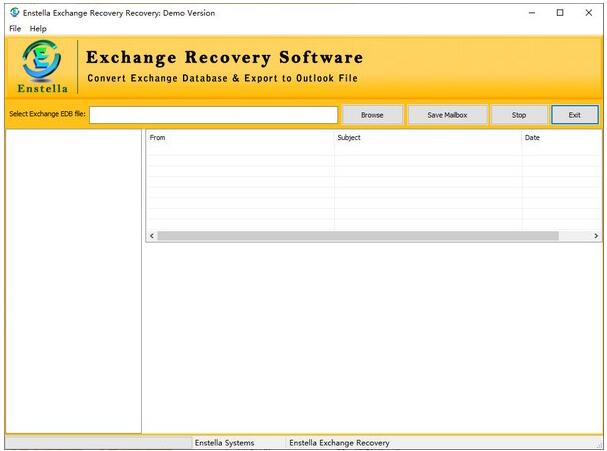Click the Save Mailbox button
This screenshot has width=607, height=451.
tap(447, 115)
